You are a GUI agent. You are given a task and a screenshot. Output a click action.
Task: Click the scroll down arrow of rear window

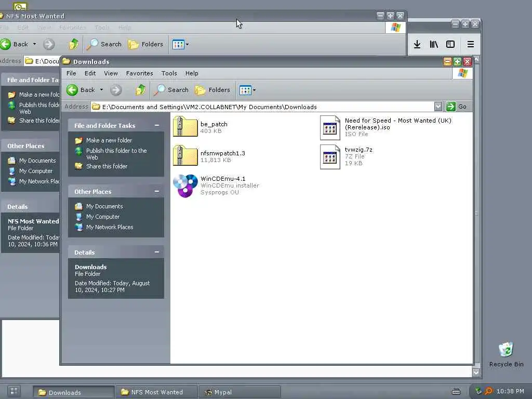[476, 373]
